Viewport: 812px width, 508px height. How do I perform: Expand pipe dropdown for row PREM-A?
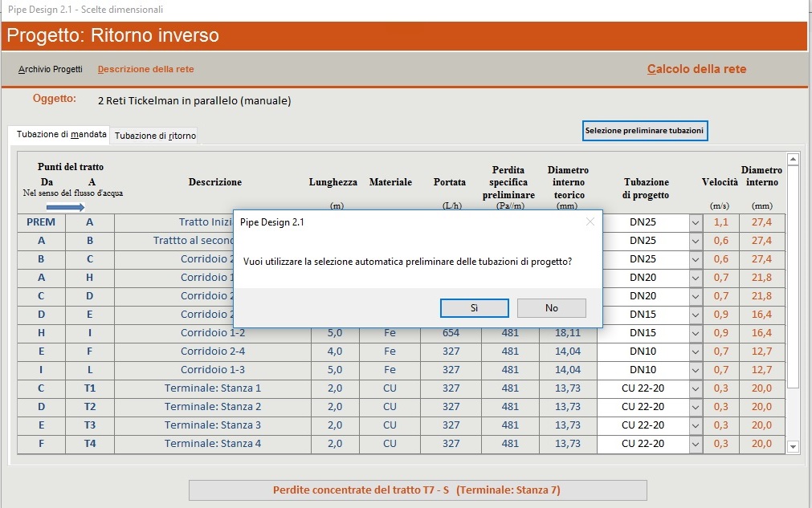[x=696, y=223]
